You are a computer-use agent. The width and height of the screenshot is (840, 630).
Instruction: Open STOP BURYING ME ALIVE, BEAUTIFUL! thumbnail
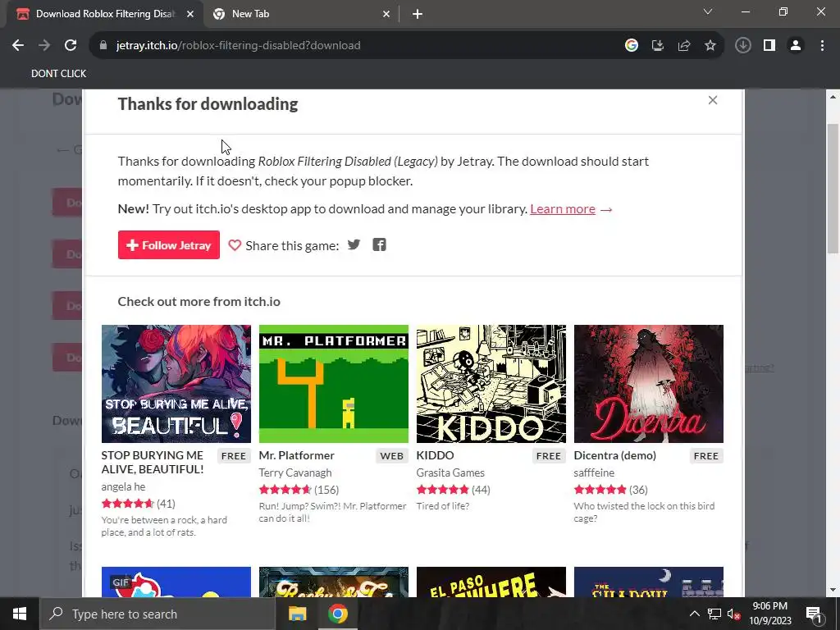click(176, 384)
